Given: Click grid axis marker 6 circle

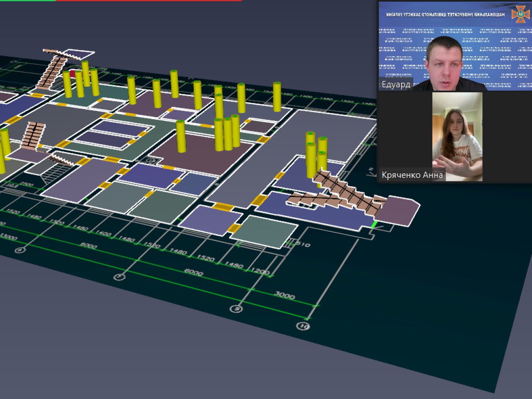Looking at the screenshot, I should (20, 250).
